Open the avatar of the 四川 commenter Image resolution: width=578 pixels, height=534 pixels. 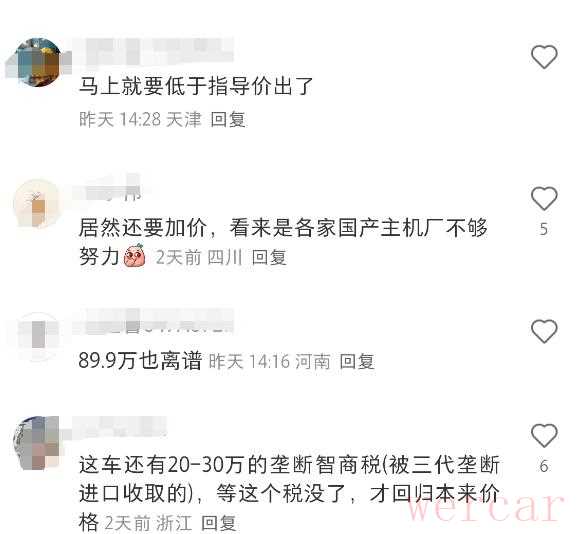(x=36, y=203)
